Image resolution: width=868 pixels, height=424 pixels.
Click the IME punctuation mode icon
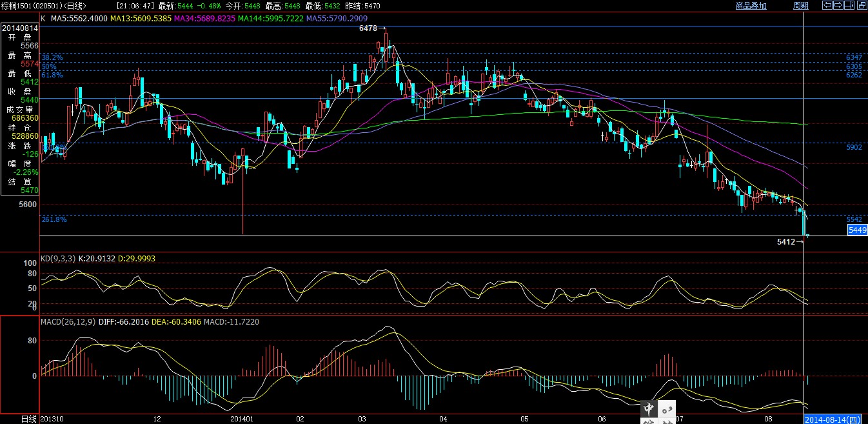(x=667, y=409)
